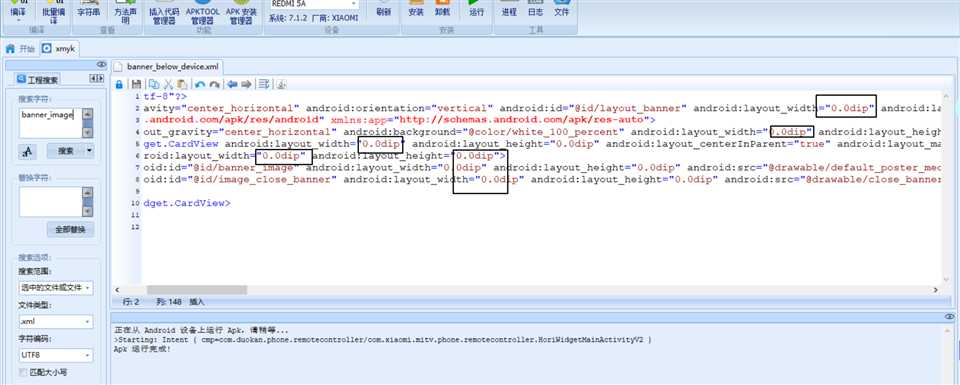This screenshot has width=960, height=385.
Task: Switch to the 开始 home tab
Action: pos(21,49)
